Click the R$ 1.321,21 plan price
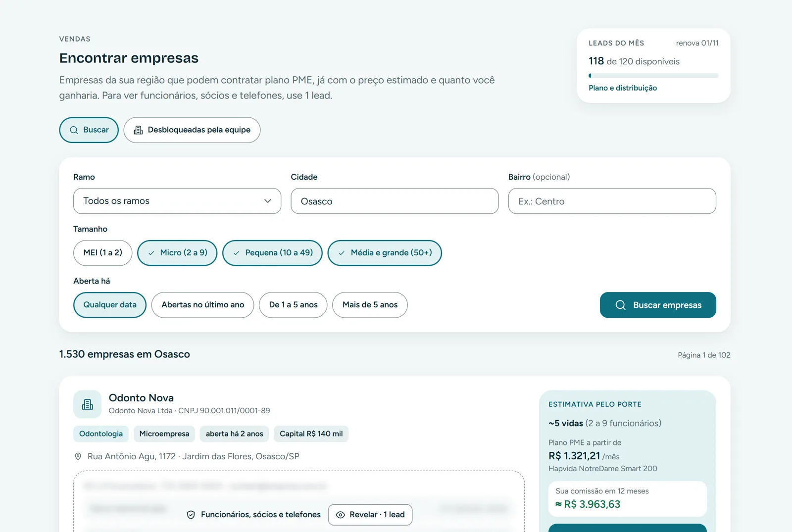The height and width of the screenshot is (532, 792). coord(574,456)
